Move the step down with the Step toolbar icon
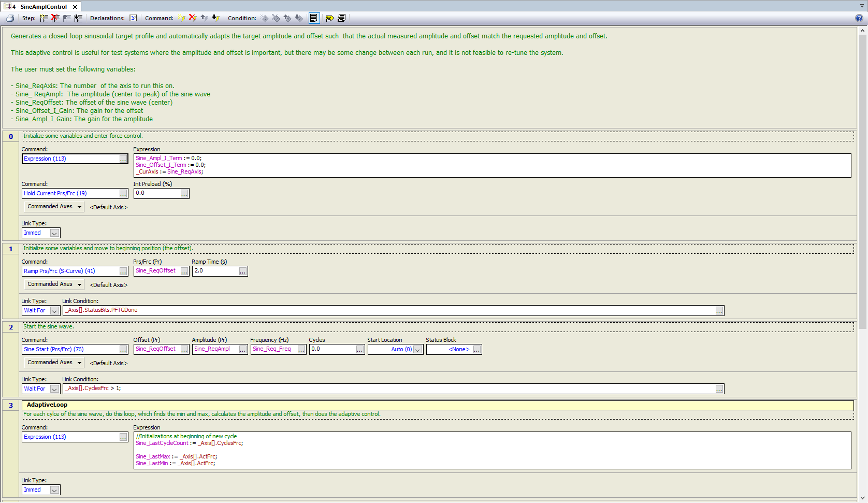The image size is (868, 503). click(x=78, y=18)
